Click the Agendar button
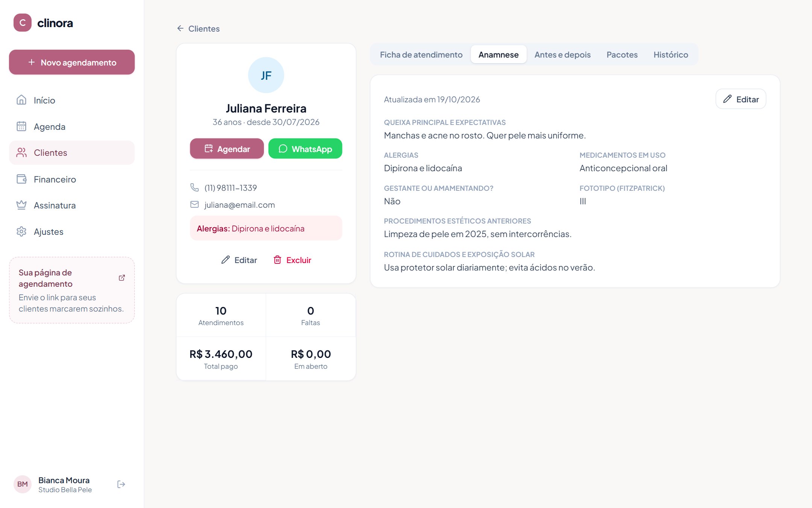This screenshot has height=508, width=812. click(227, 149)
